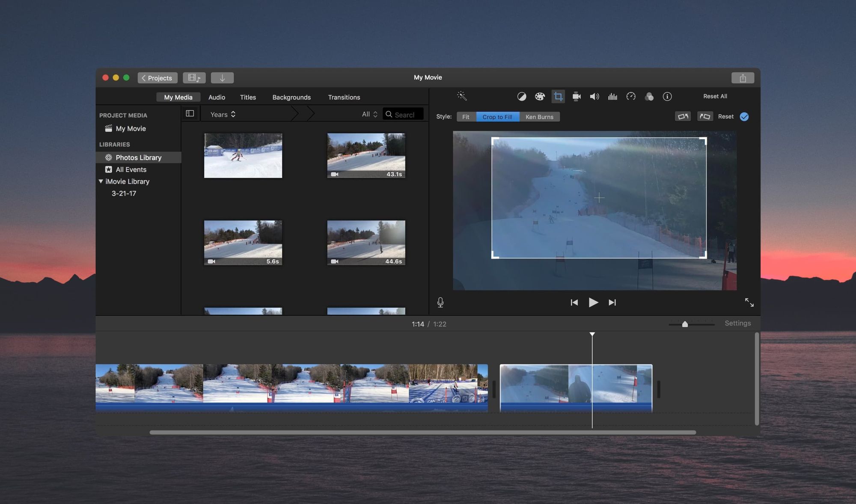Click the Reset crop button
The image size is (856, 504).
click(726, 116)
